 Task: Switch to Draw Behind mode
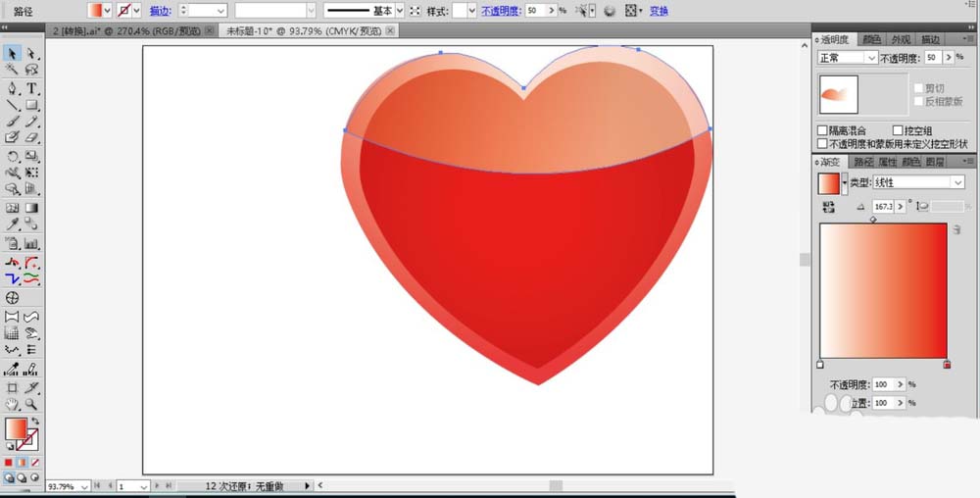22,478
